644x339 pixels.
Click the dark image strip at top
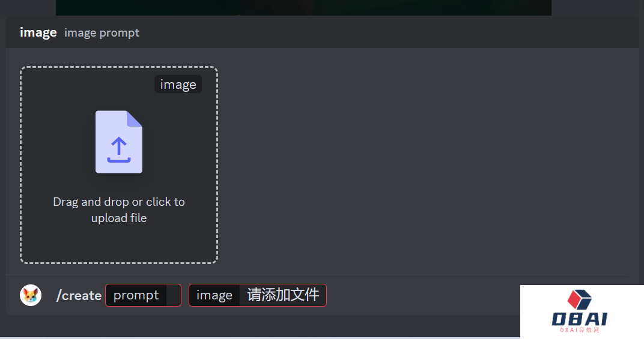[x=303, y=8]
